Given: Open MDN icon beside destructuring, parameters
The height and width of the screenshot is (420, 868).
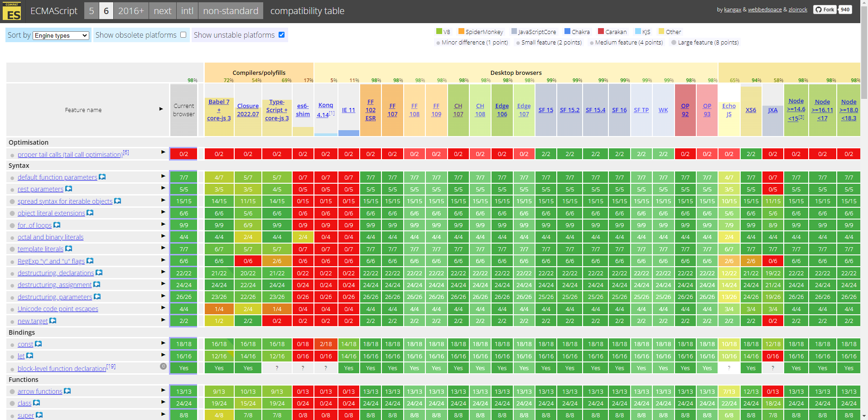Looking at the screenshot, I should click(x=97, y=297).
